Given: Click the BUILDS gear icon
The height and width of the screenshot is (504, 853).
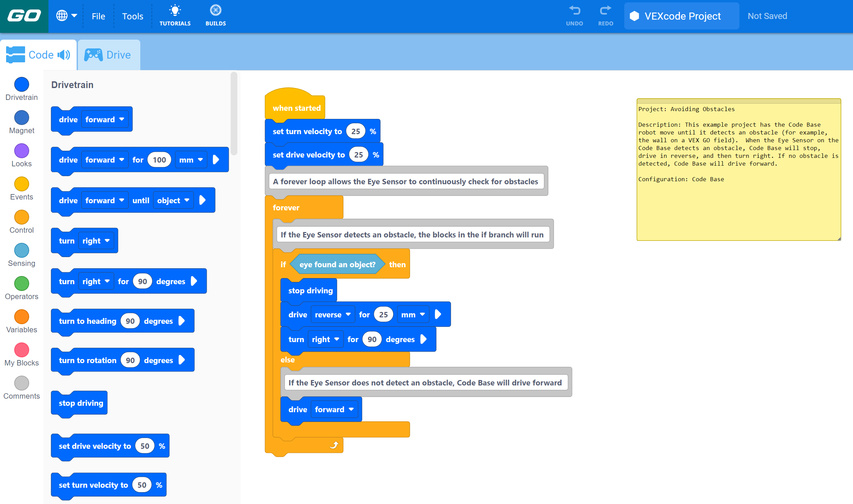Looking at the screenshot, I should click(x=216, y=10).
